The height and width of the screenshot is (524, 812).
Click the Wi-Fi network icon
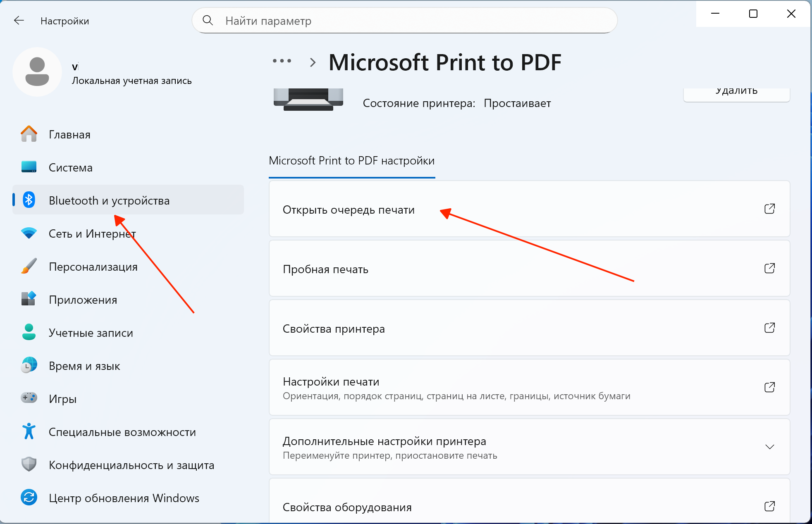pos(29,233)
